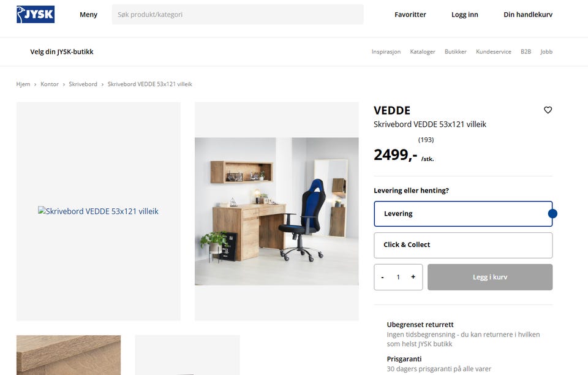Open Favoritter in the header
This screenshot has height=375, width=588.
coord(410,15)
